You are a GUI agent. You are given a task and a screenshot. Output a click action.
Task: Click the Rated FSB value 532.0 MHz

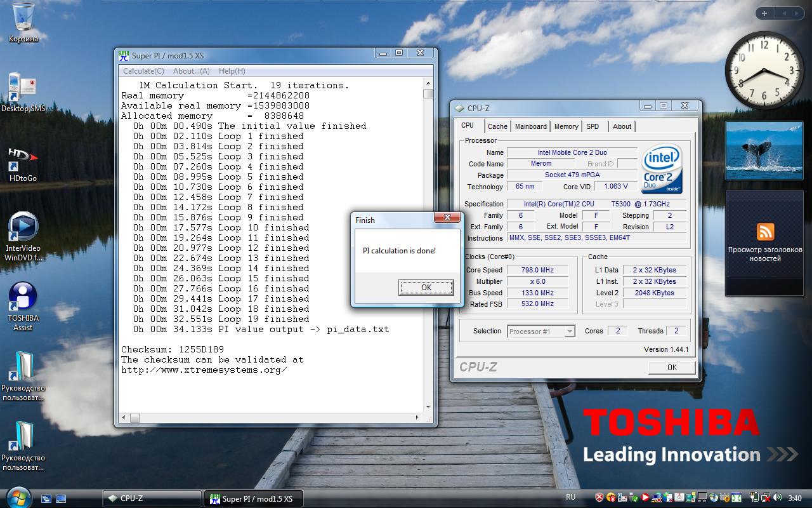537,304
